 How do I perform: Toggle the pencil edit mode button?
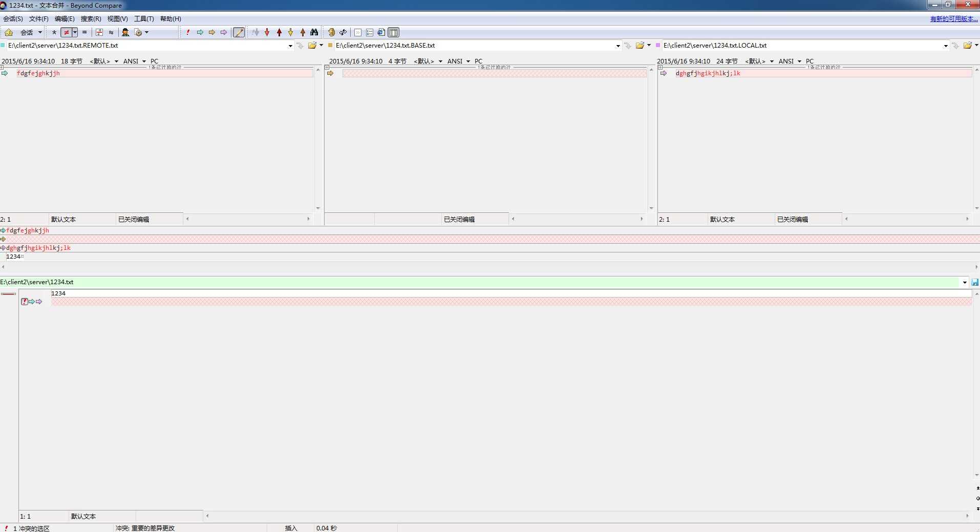[239, 32]
